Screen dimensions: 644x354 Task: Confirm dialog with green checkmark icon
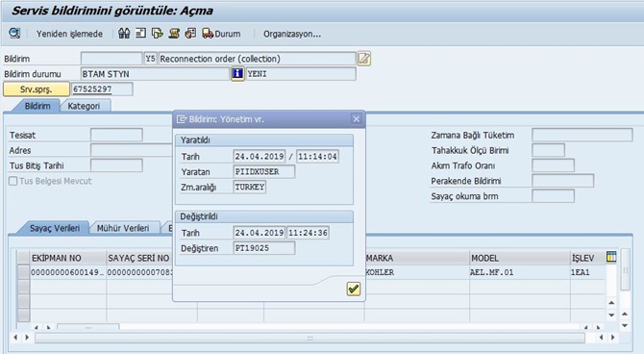pos(353,289)
